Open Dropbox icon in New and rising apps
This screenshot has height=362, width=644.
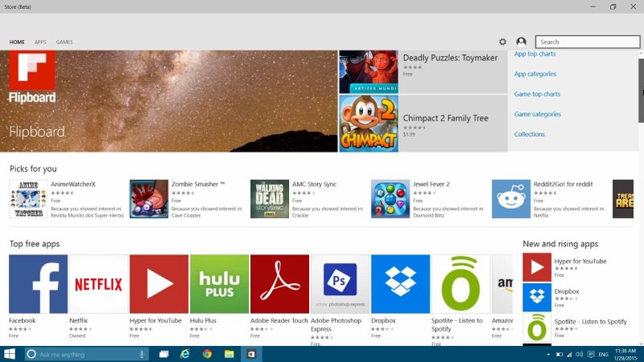[x=537, y=297]
